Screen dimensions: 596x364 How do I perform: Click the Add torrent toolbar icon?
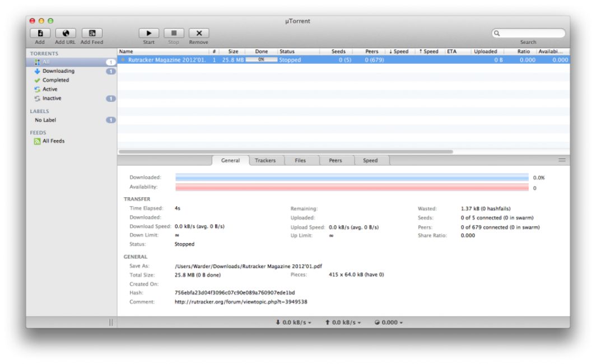tap(40, 34)
